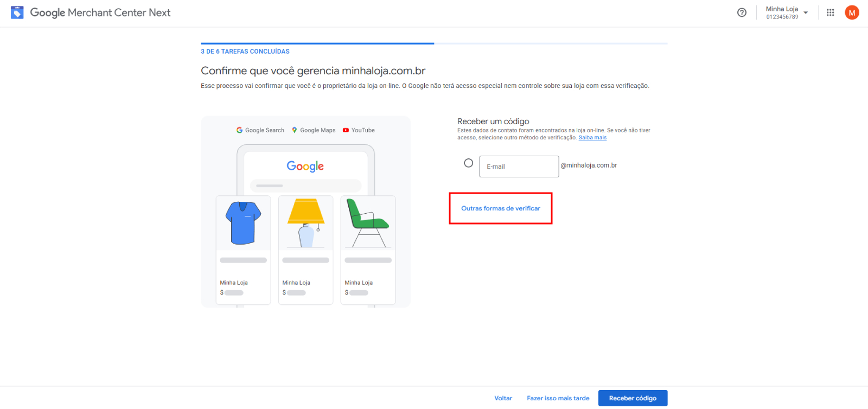Screen dimensions: 868x409
Task: Click the YouTube icon
Action: coord(345,130)
